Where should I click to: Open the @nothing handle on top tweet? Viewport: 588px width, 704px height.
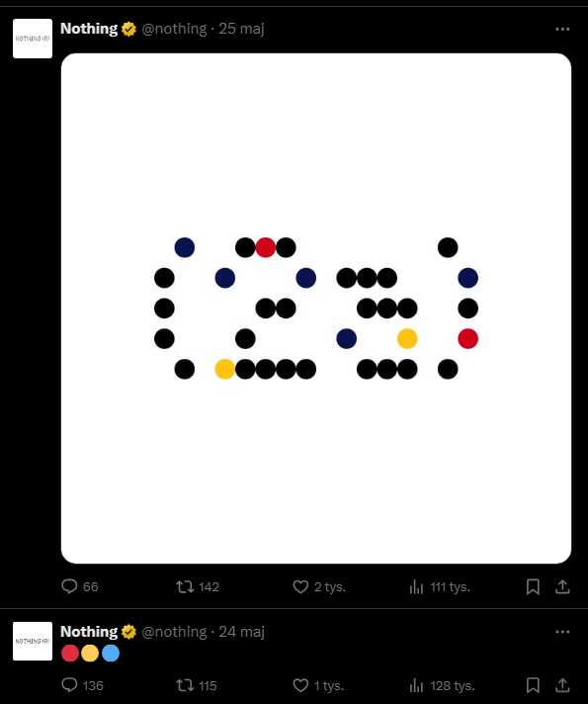click(174, 29)
